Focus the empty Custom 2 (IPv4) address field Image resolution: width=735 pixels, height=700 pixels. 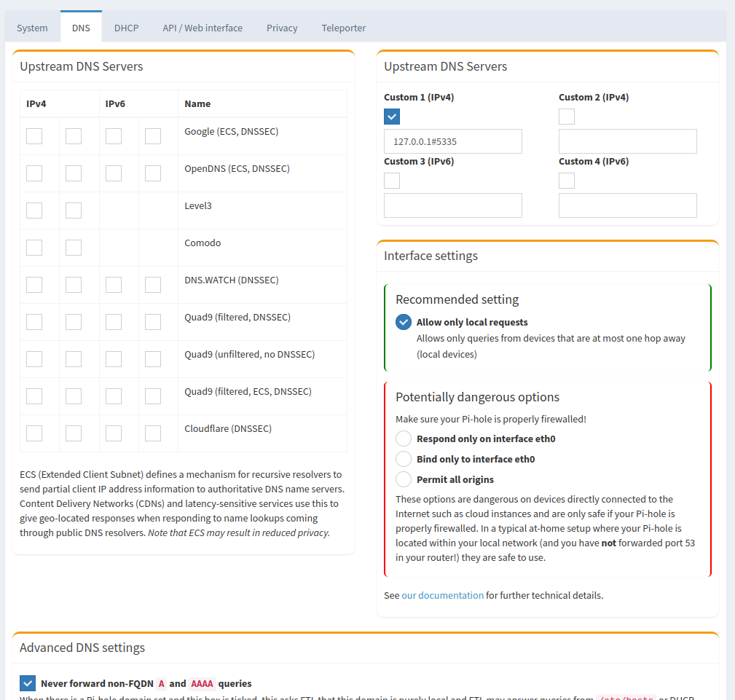[628, 141]
